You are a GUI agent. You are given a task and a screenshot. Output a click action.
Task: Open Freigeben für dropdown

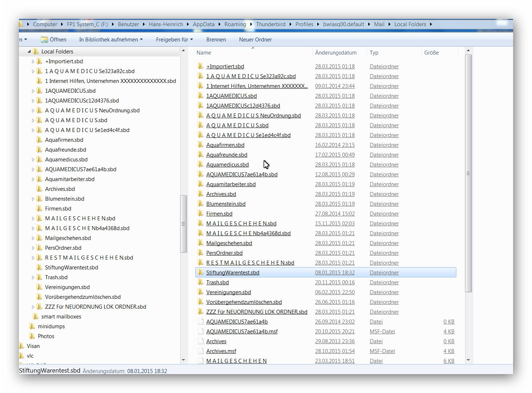(174, 39)
